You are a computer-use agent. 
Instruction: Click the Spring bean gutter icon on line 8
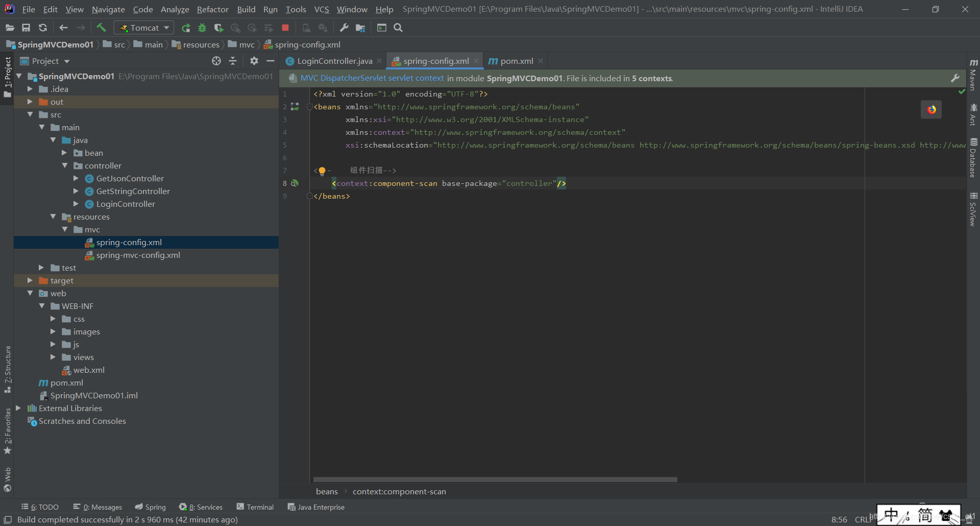(x=295, y=183)
